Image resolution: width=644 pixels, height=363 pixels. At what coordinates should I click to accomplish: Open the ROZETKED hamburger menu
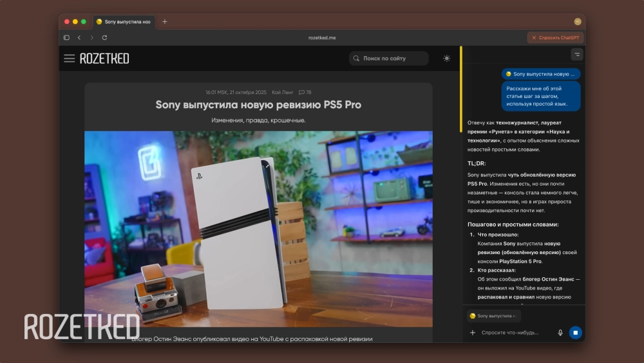pyautogui.click(x=69, y=59)
